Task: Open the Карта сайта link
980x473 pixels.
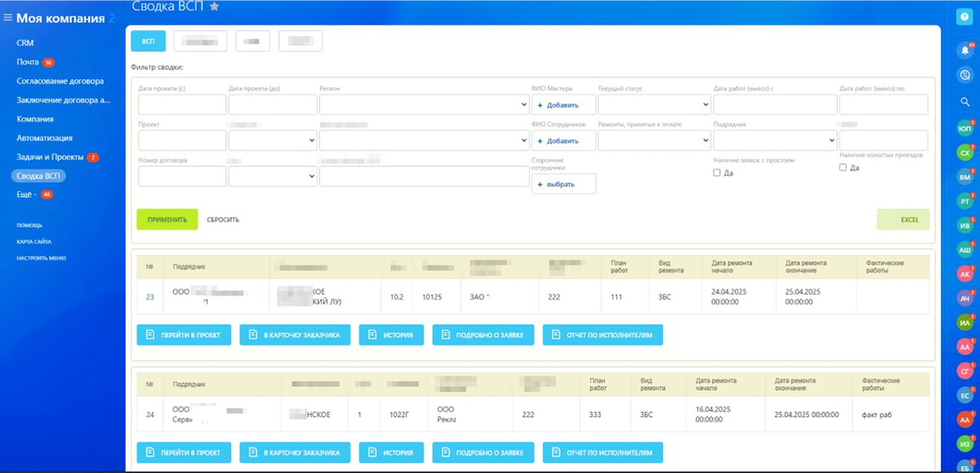Action: [33, 242]
